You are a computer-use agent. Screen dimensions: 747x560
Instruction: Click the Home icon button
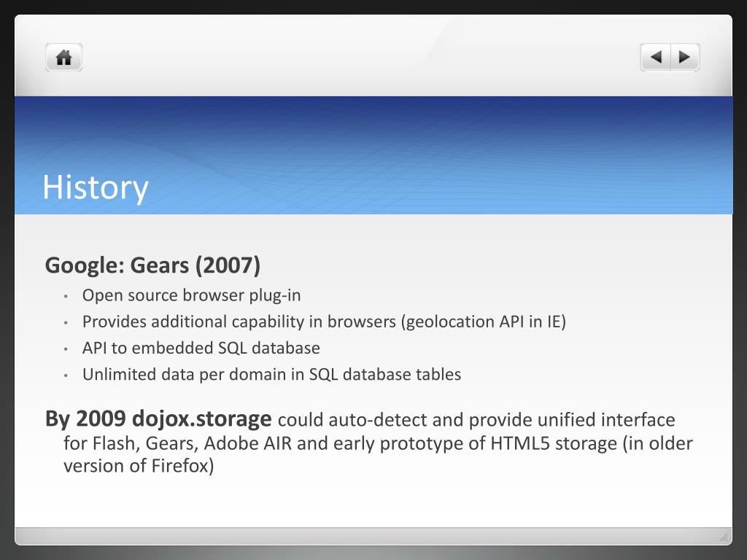click(64, 58)
